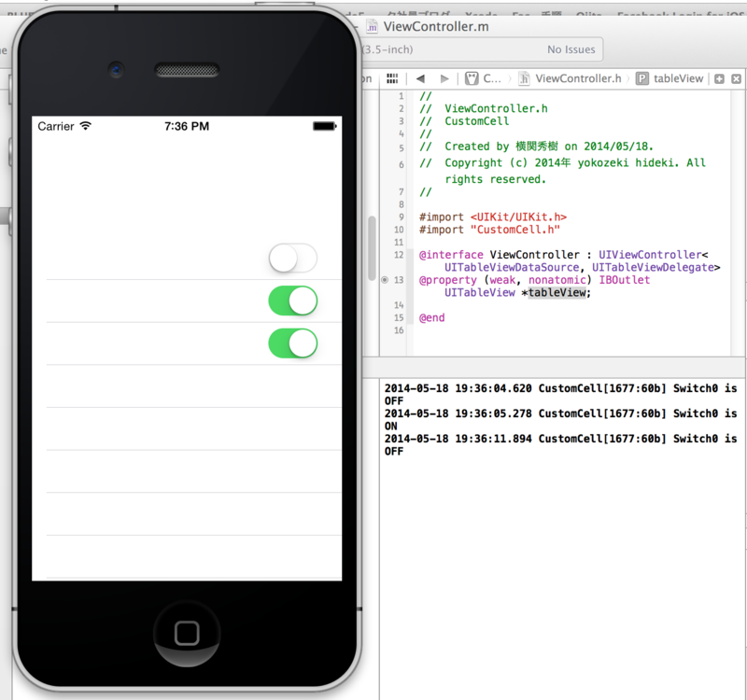747x700 pixels.
Task: Click the first console log line at 19:36:04.620
Action: (561, 394)
